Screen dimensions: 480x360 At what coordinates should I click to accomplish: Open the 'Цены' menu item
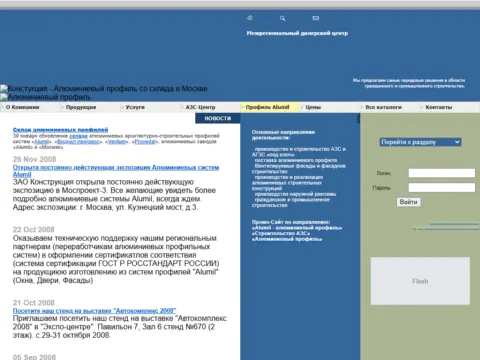tap(313, 107)
